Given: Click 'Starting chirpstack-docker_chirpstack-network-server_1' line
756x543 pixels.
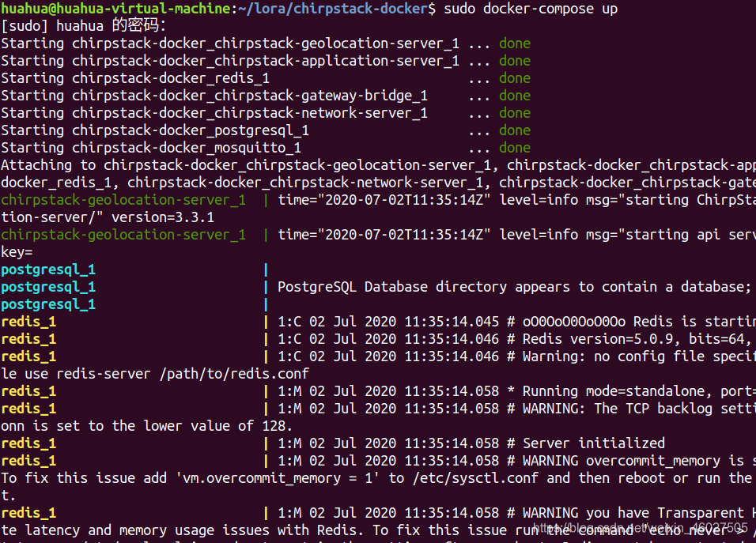Looking at the screenshot, I should (x=214, y=113).
